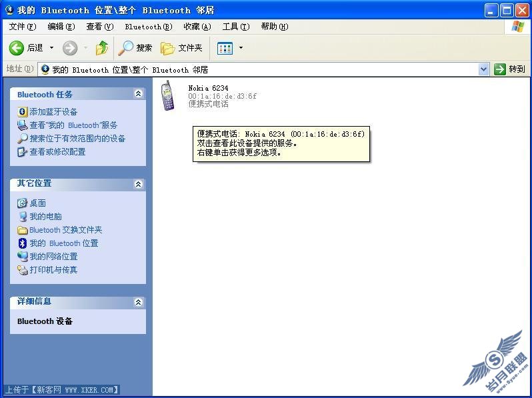Open the 编辑(E) menu
This screenshot has width=532, height=398.
61,27
